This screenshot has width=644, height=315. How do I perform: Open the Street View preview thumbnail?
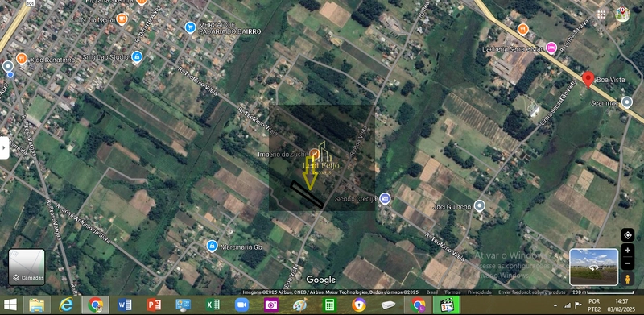click(x=594, y=267)
